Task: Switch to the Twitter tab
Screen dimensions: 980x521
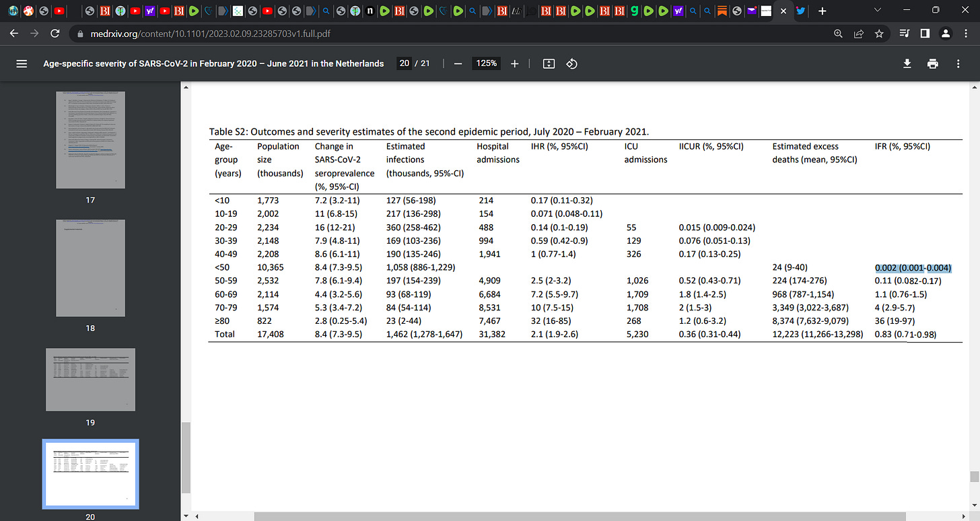Action: [800, 11]
